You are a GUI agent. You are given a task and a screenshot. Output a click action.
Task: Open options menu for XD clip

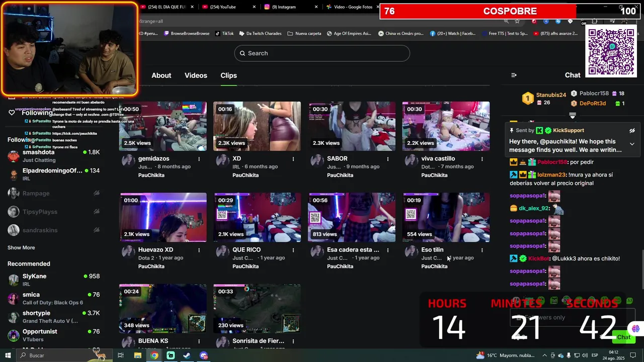[x=293, y=159]
